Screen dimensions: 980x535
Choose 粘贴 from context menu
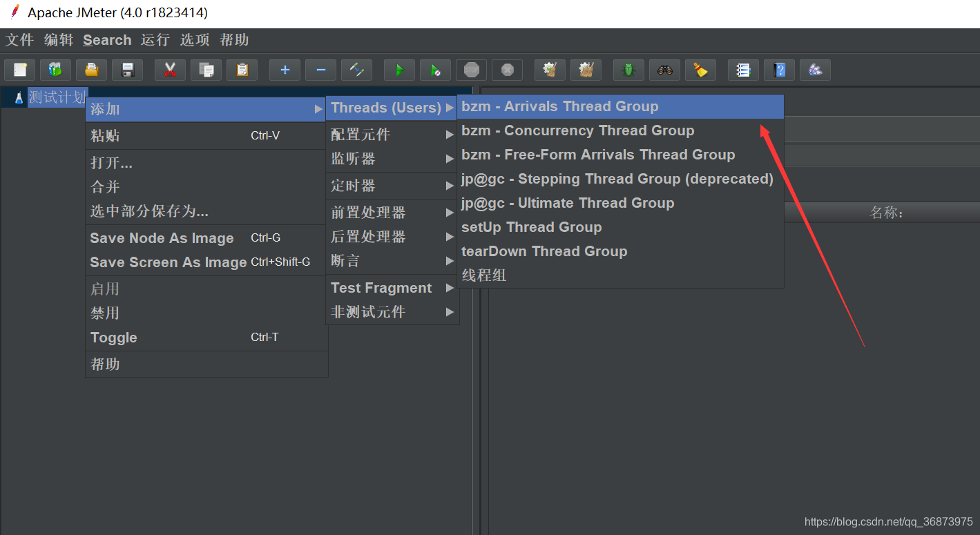206,136
